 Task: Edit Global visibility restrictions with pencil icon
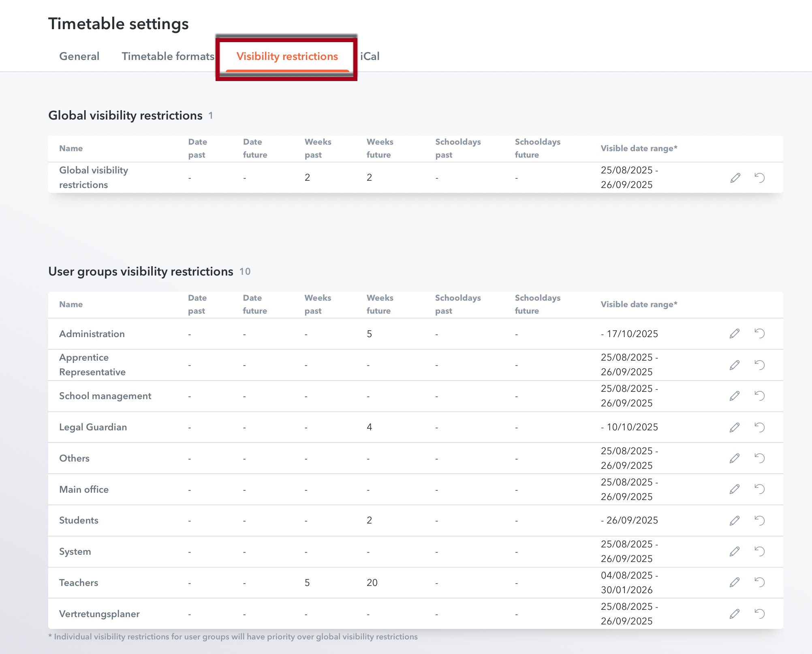[735, 177]
